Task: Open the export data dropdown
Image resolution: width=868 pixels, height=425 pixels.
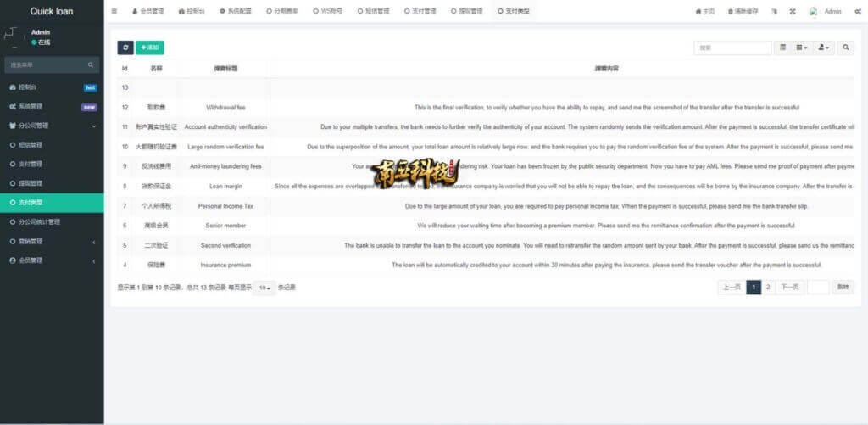Action: [824, 48]
